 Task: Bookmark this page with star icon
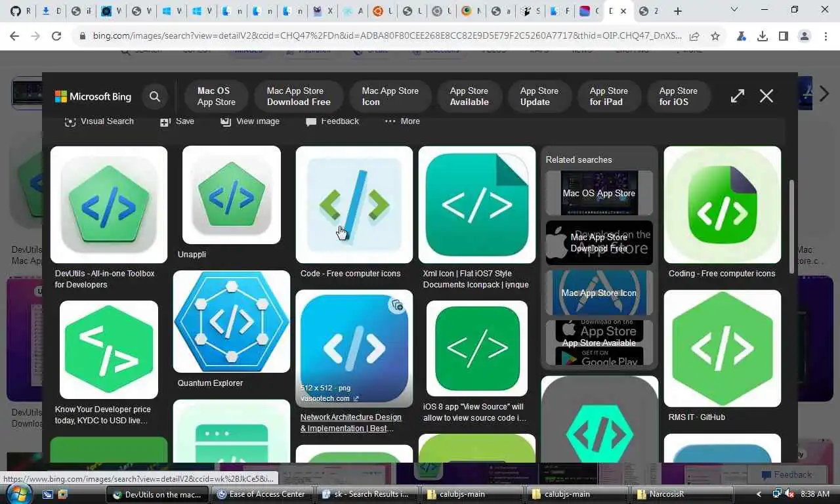click(x=715, y=37)
